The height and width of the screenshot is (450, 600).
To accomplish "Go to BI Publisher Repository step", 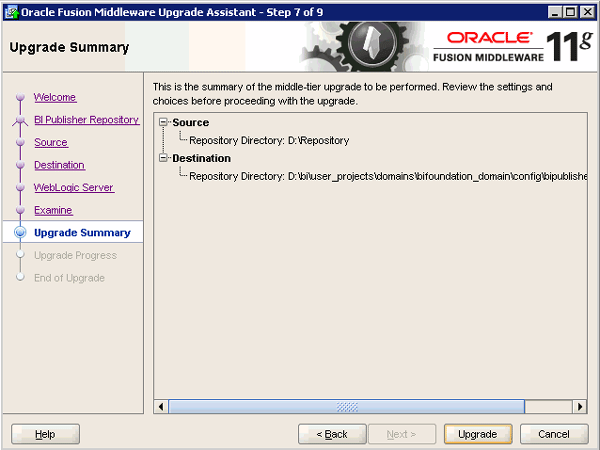I will pos(86,120).
